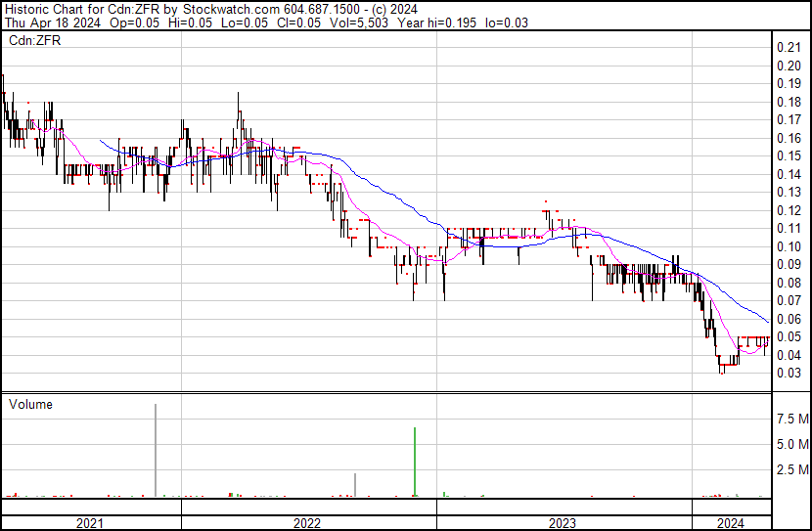Image resolution: width=812 pixels, height=531 pixels.
Task: Click the 0.21 price axis label
Action: (x=789, y=48)
